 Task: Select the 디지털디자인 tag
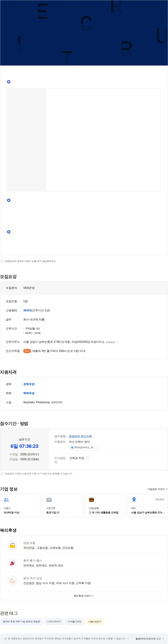tap(74, 621)
